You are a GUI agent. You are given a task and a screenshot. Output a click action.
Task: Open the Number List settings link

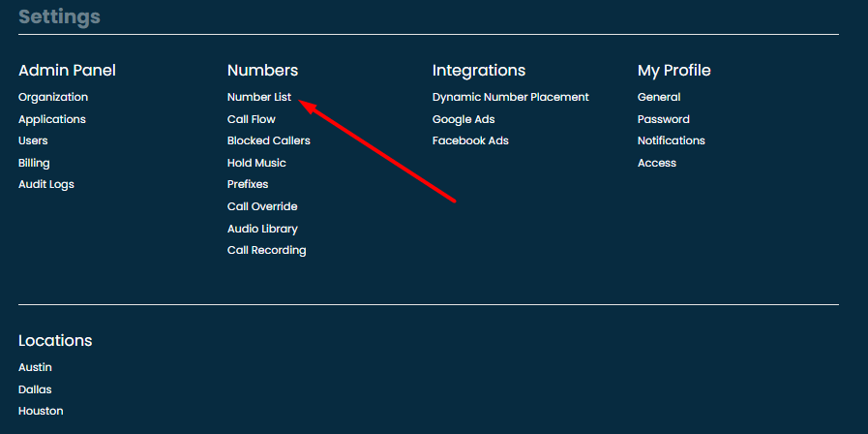tap(258, 97)
